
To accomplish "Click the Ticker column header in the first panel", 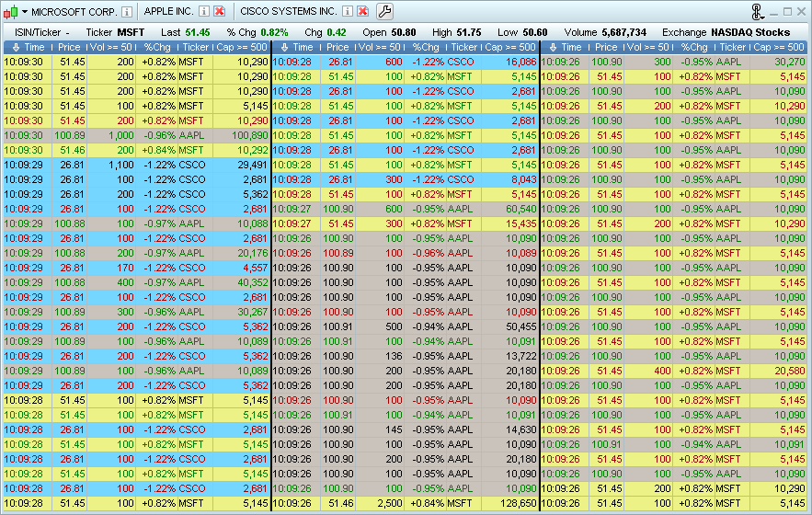I will tap(196, 47).
